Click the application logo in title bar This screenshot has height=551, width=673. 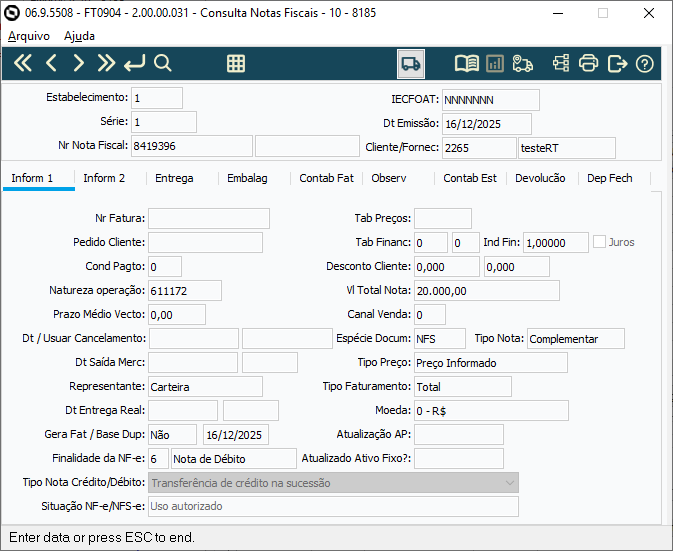12,13
